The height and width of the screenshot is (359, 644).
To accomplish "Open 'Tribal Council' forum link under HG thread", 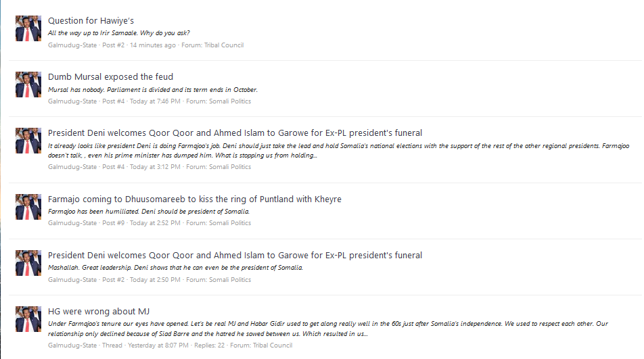I will pyautogui.click(x=273, y=345).
